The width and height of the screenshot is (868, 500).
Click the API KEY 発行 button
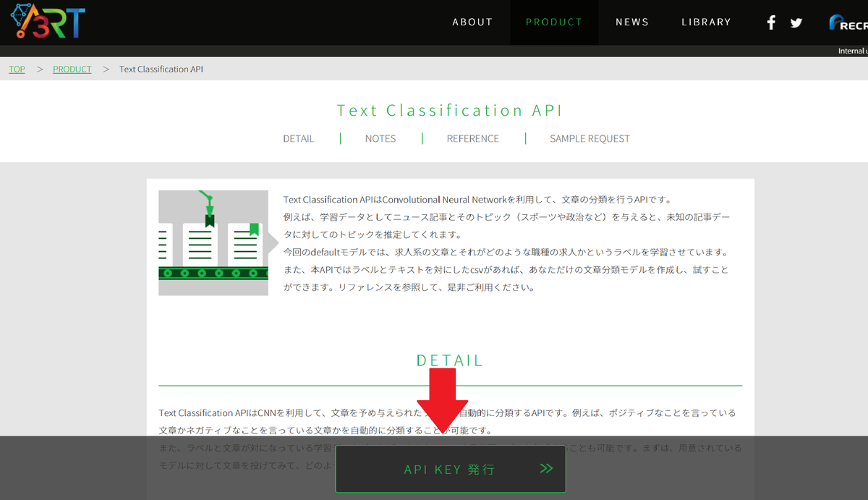coord(450,468)
